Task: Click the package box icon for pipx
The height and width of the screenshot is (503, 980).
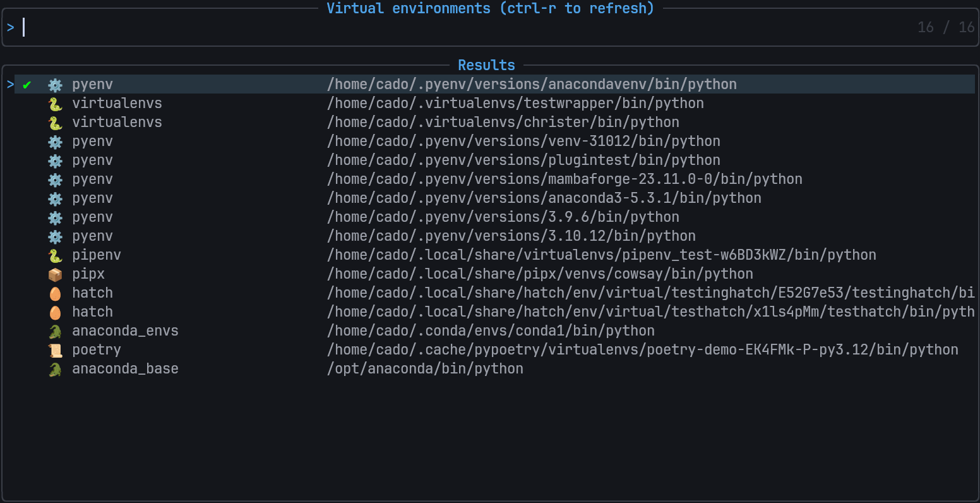Action: [x=56, y=274]
